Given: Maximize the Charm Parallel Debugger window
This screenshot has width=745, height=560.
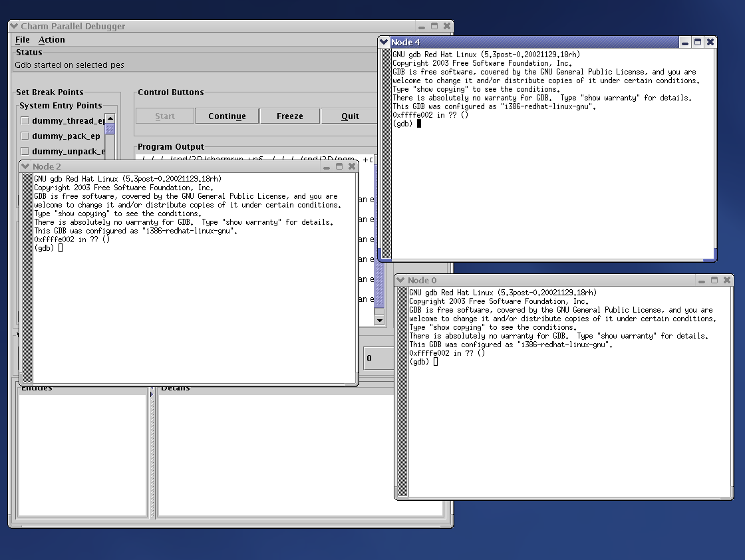Looking at the screenshot, I should (434, 26).
